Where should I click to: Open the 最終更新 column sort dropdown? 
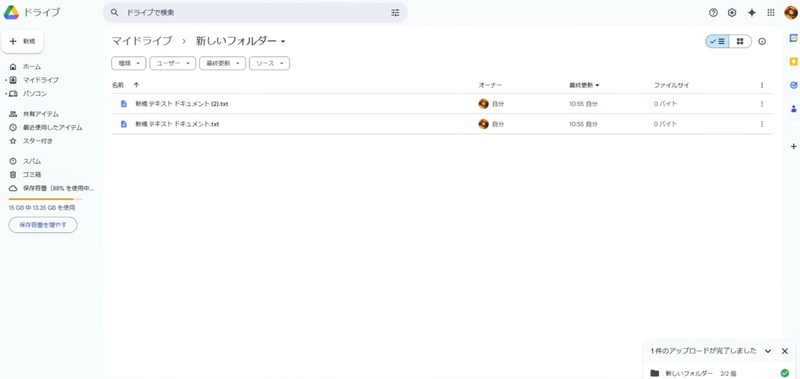(x=597, y=85)
